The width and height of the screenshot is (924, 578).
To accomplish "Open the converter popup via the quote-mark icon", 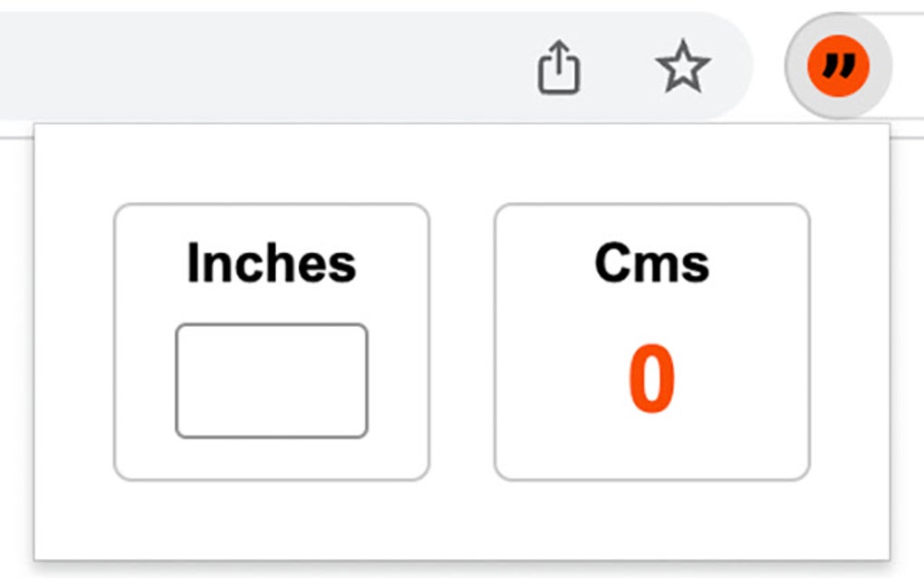I will (836, 65).
